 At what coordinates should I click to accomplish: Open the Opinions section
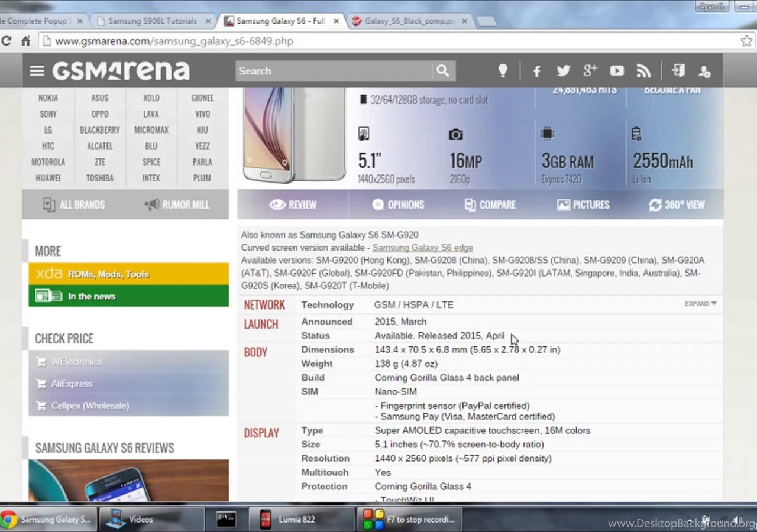pyautogui.click(x=398, y=205)
